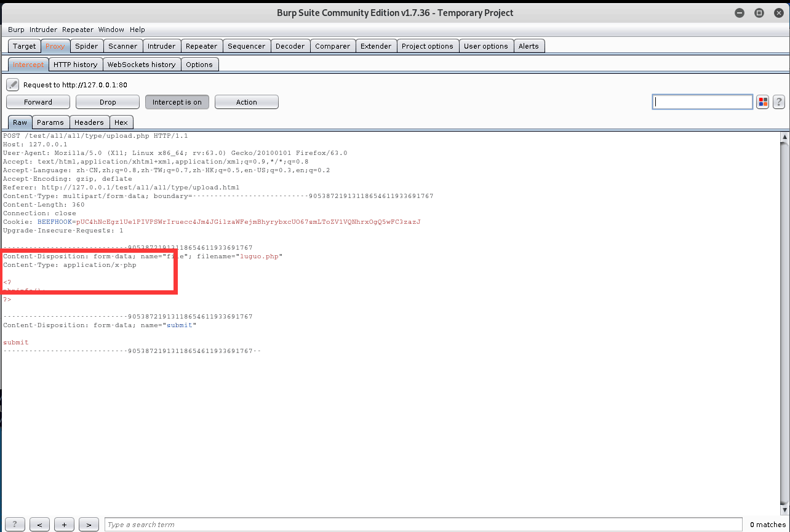Forward the intercepted request
790x532 pixels.
tap(38, 102)
